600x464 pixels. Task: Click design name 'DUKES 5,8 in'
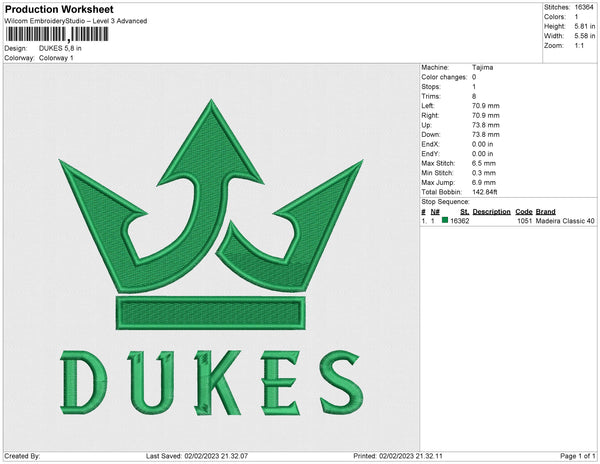[60, 48]
